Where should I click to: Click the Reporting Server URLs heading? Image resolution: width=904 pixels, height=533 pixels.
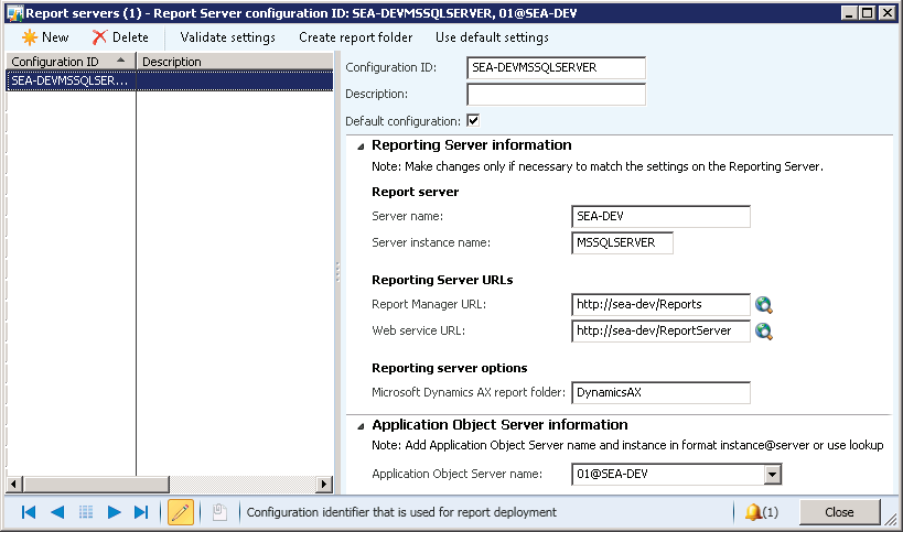442,280
